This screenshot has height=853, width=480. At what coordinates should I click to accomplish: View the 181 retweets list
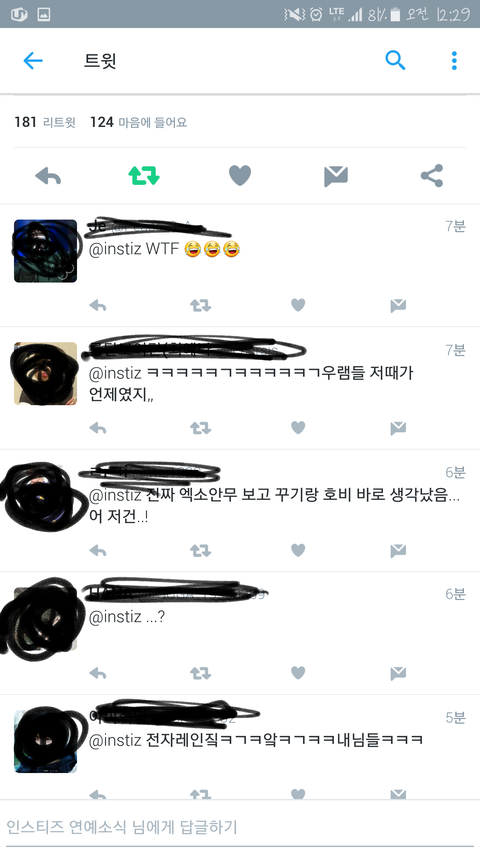click(x=45, y=122)
